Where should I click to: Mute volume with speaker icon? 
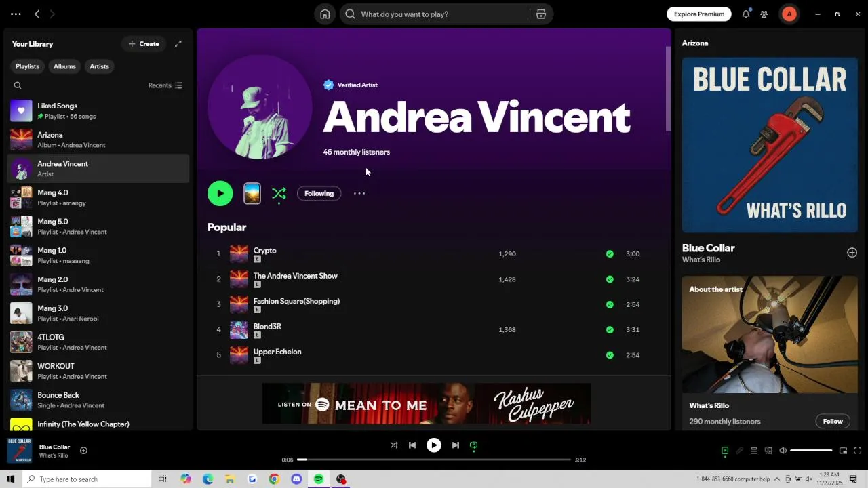click(783, 451)
